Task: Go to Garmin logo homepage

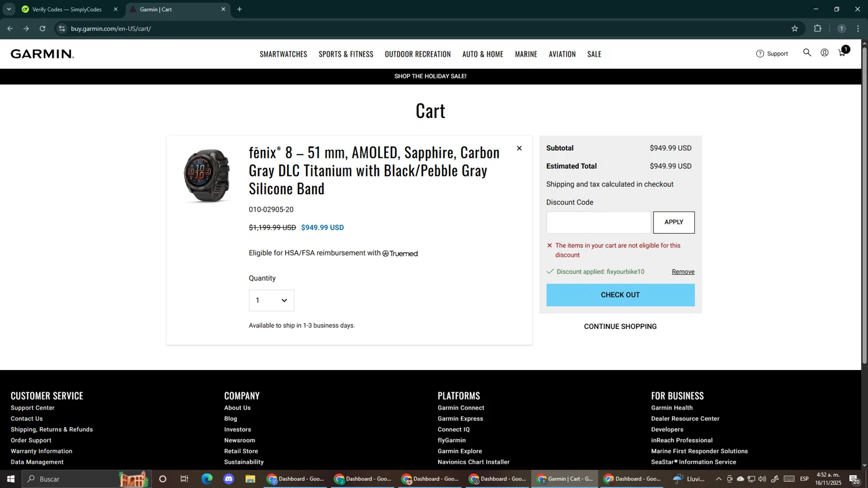Action: (42, 54)
